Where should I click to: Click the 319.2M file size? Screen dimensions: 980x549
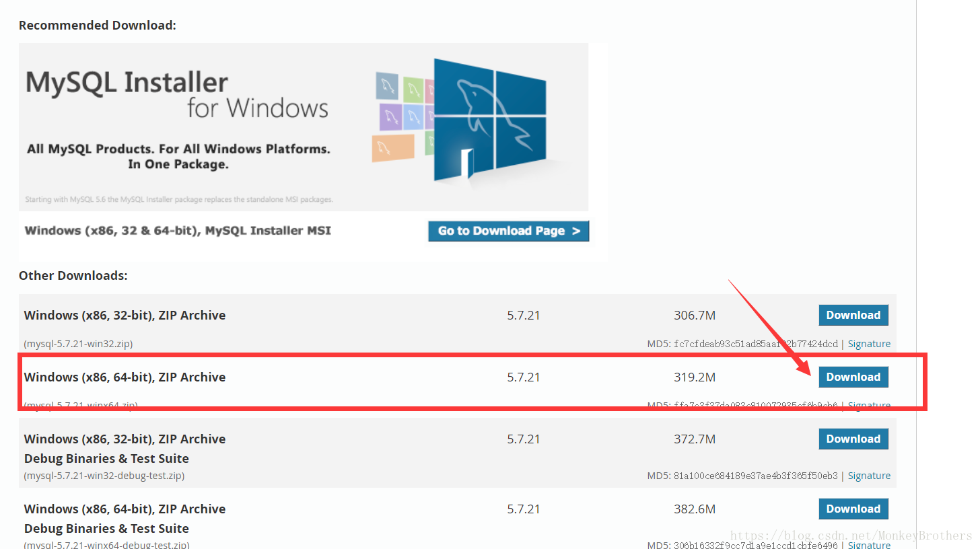tap(695, 377)
